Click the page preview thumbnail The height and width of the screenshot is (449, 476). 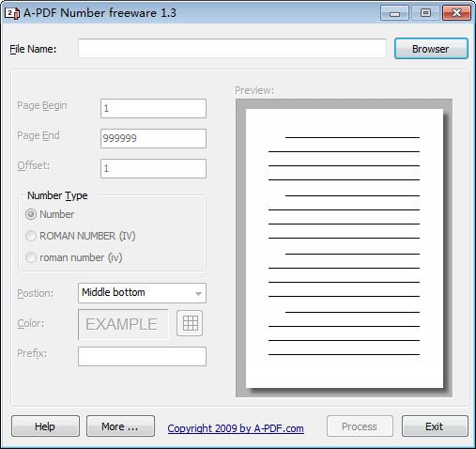(344, 248)
